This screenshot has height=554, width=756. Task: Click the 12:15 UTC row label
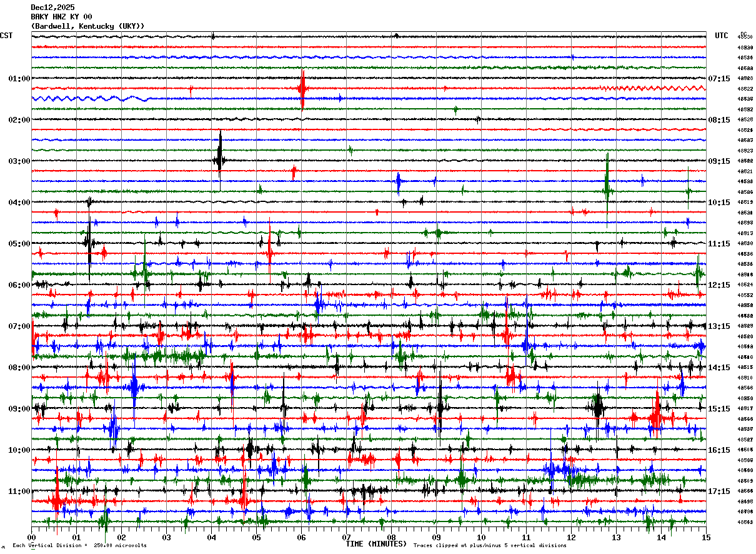click(x=719, y=285)
